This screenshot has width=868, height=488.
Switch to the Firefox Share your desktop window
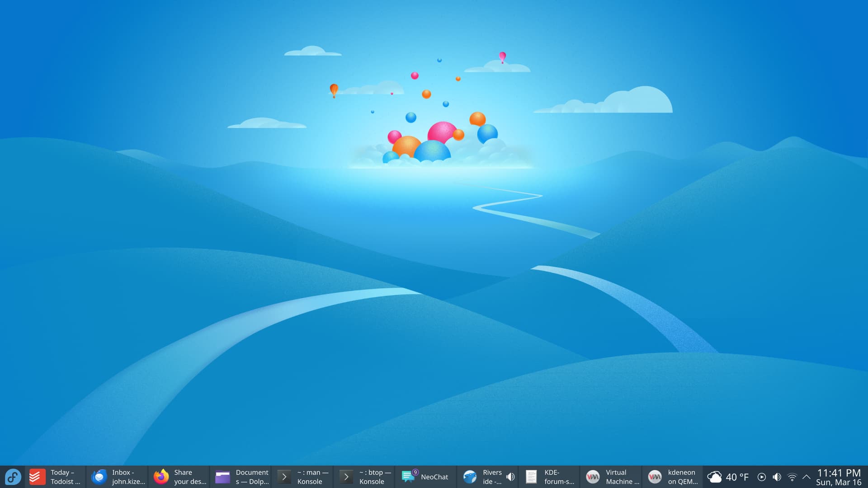coord(179,477)
